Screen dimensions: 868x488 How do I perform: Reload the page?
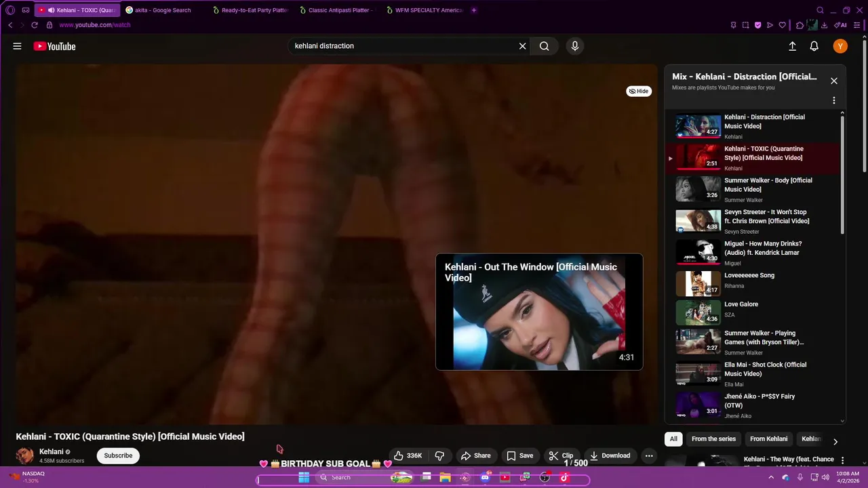tap(35, 25)
